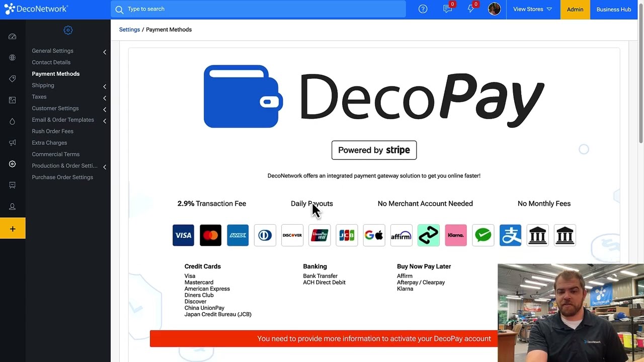644x362 pixels.
Task: Open the megaphone marketing sidebar icon
Action: (13, 143)
